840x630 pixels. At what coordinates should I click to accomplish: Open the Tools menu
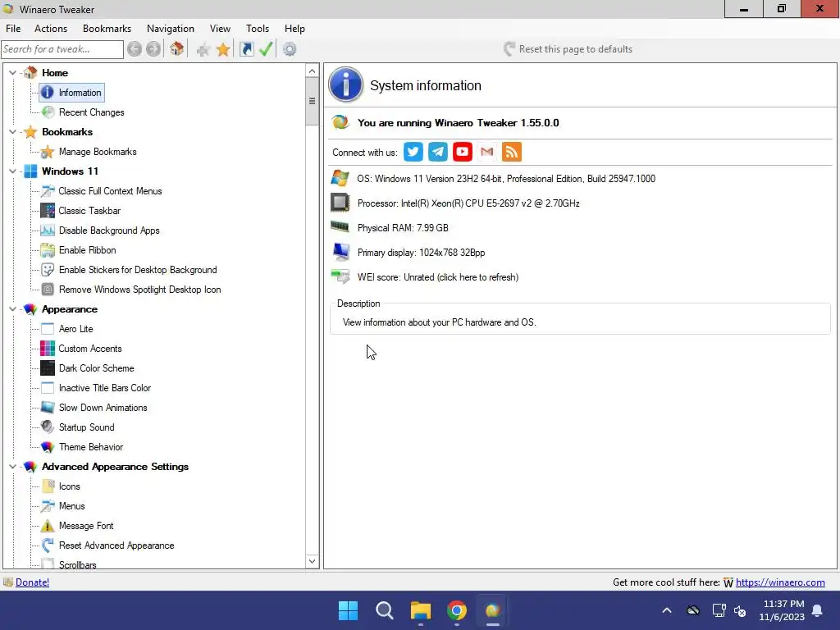(258, 29)
